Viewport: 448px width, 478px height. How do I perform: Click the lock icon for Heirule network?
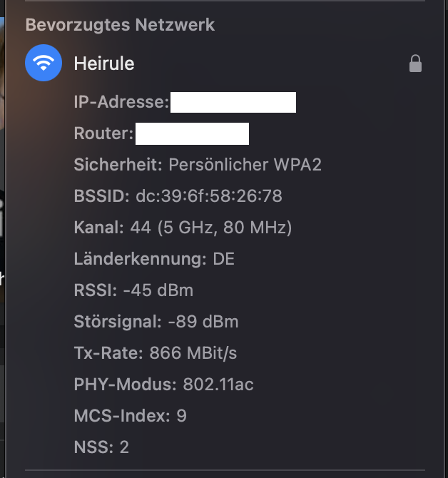[x=415, y=64]
